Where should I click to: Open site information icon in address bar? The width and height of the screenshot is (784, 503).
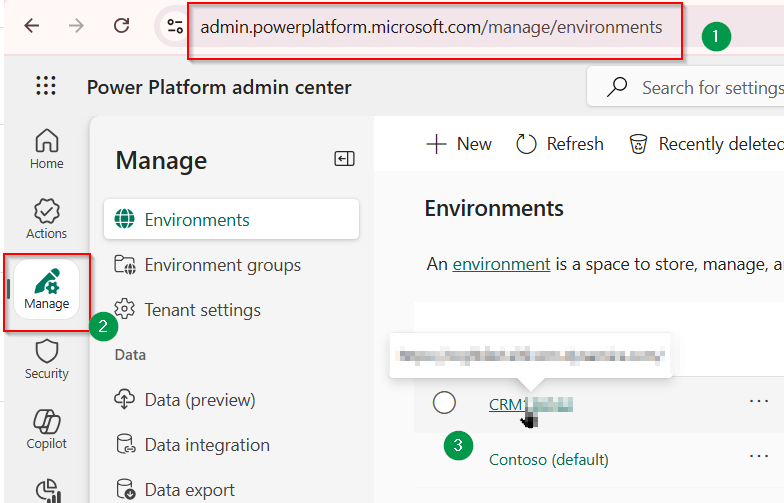click(x=175, y=26)
